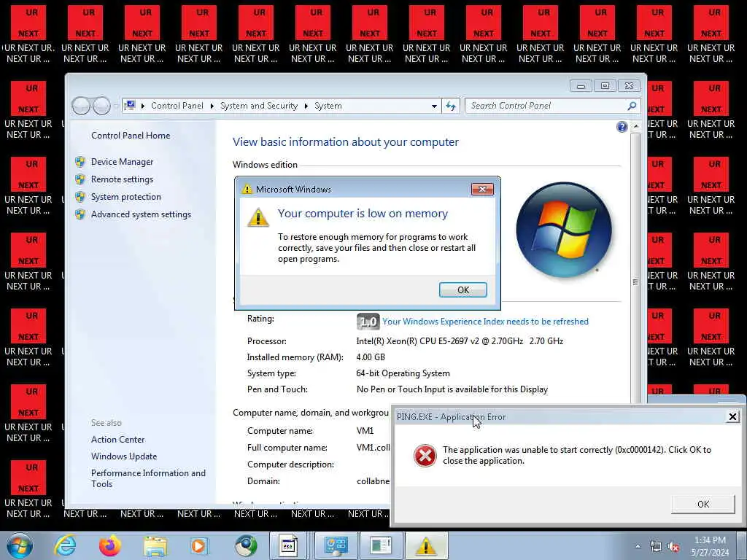This screenshot has width=747, height=560.
Task: Click the 1.0 rating badge
Action: (x=368, y=322)
